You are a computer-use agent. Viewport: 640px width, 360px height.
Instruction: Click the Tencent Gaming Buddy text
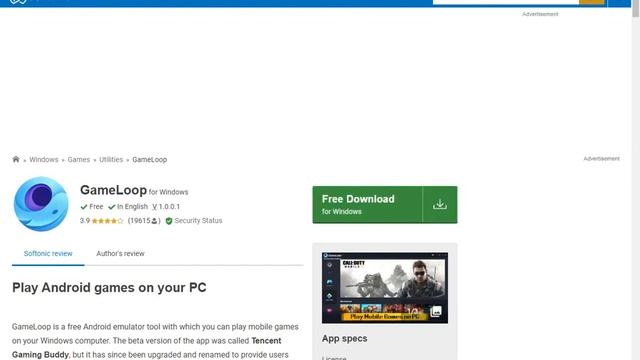click(x=147, y=347)
